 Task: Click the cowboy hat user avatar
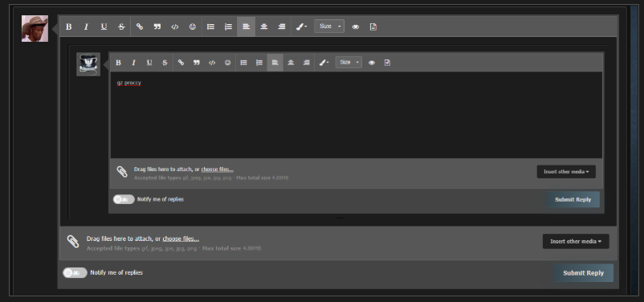35,28
